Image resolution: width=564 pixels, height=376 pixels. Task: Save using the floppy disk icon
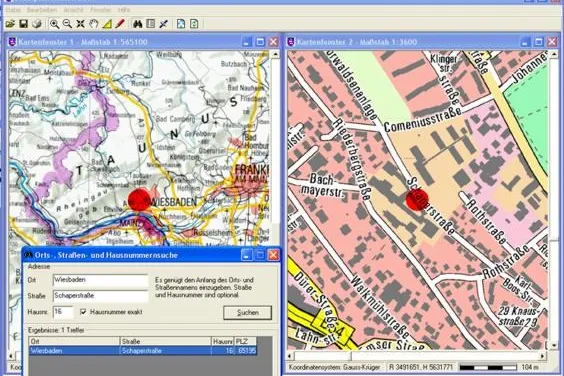pos(23,24)
